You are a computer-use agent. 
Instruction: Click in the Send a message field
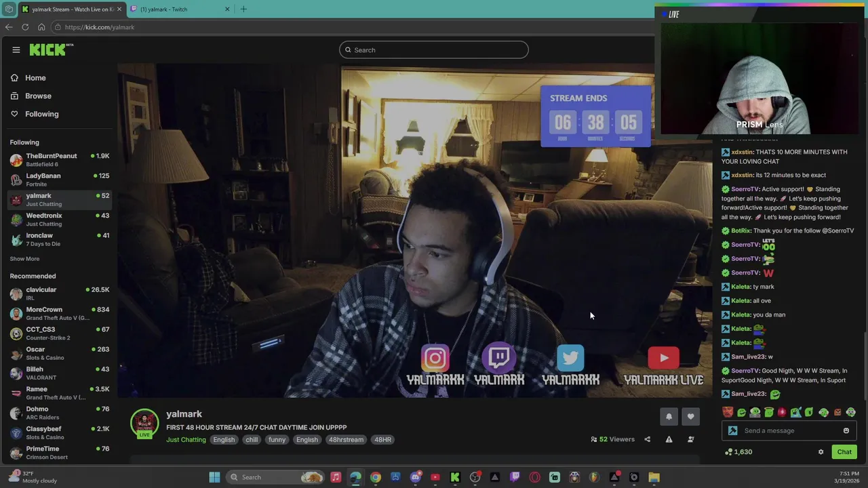(x=790, y=431)
